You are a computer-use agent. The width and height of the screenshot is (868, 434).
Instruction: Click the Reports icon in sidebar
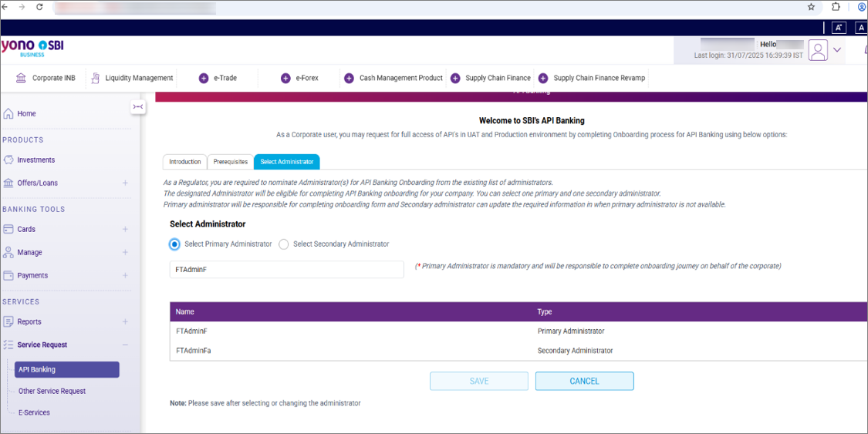pos(8,321)
